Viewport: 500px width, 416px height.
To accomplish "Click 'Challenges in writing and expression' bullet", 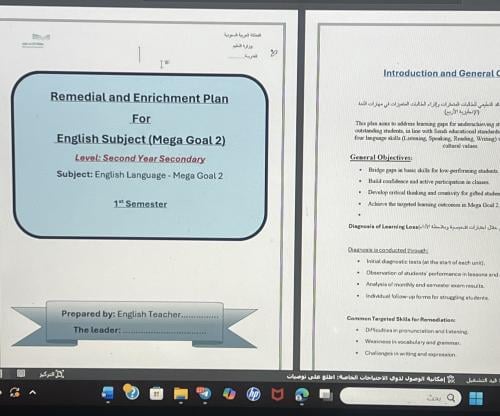I will [410, 354].
